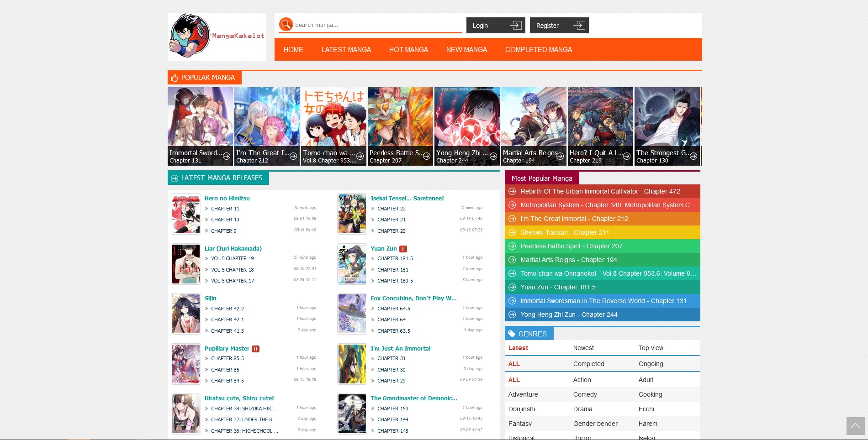This screenshot has width=868, height=440.
Task: Click the Popular Manga thumbs-up icon
Action: pos(174,78)
